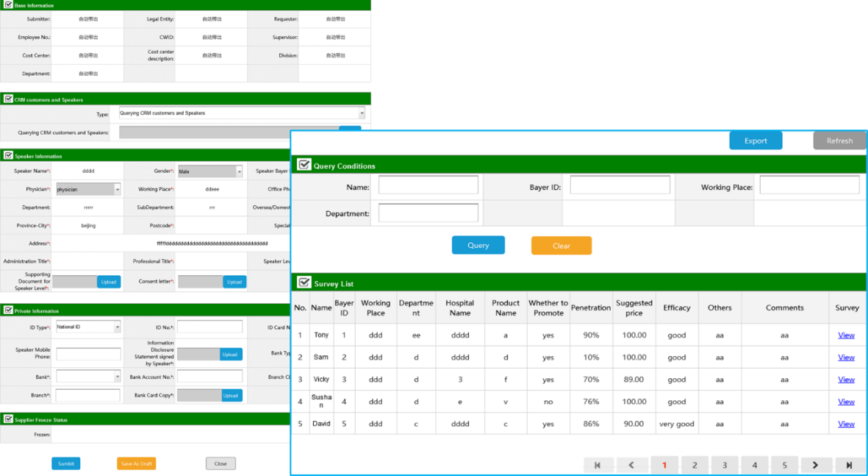Click the Bayer ID input field
Image resolution: width=868 pixels, height=476 pixels.
(620, 185)
